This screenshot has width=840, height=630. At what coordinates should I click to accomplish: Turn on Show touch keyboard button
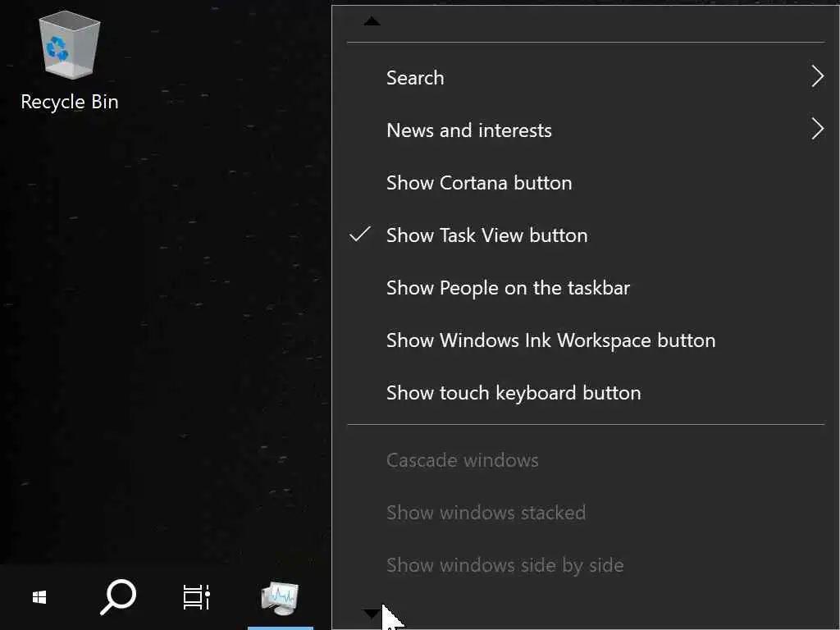(586, 393)
